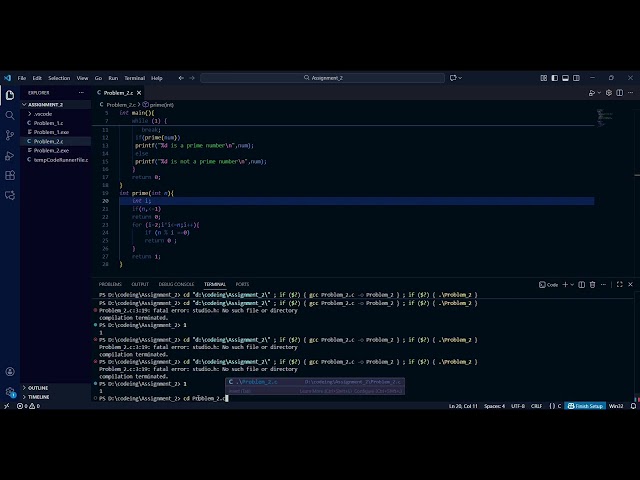Maximize the terminal panel size
Viewport: 640px width, 480px height.
(620, 284)
